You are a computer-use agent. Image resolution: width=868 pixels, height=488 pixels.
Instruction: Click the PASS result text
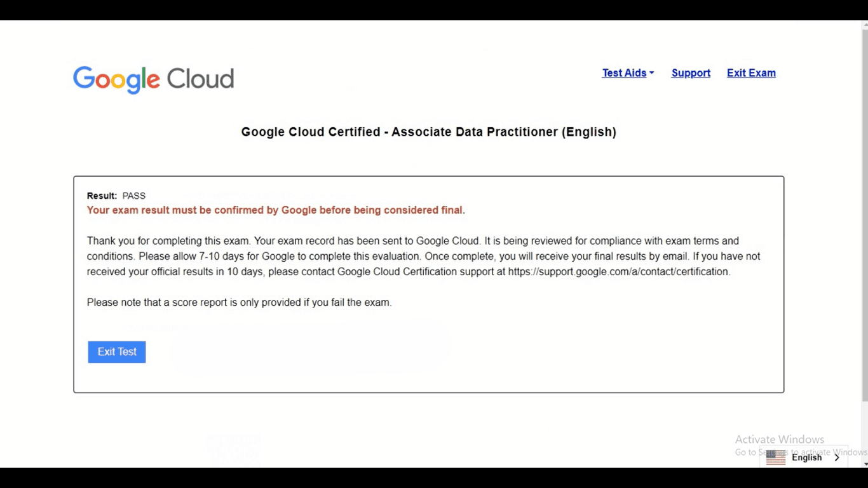[x=134, y=196]
